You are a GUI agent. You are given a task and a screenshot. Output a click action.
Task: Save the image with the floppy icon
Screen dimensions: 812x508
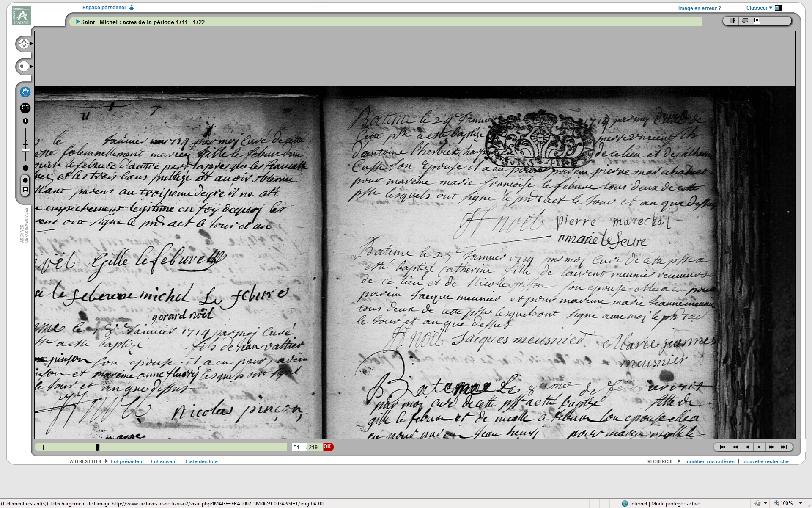pyautogui.click(x=25, y=190)
